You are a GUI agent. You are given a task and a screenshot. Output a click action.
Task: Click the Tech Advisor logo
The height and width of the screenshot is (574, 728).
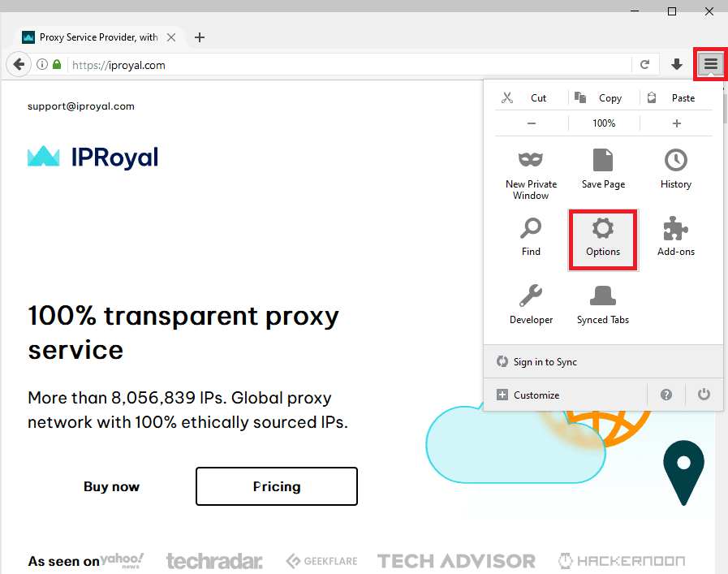pyautogui.click(x=456, y=561)
